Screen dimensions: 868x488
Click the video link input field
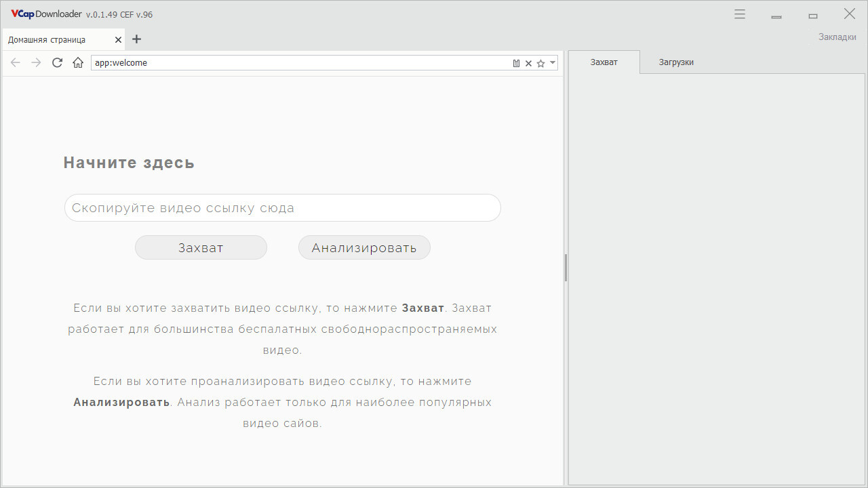click(x=283, y=208)
